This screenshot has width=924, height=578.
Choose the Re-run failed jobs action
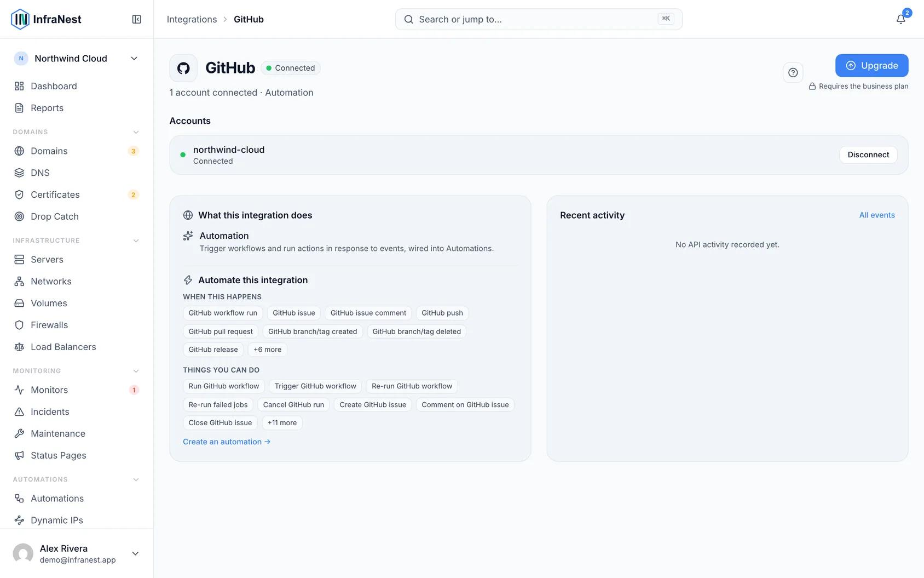click(218, 405)
